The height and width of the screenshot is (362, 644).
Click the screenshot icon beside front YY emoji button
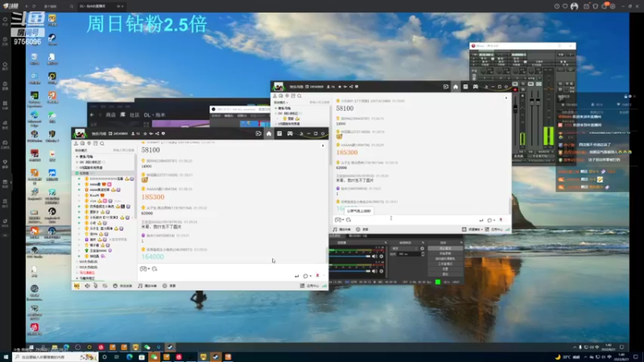click(155, 269)
